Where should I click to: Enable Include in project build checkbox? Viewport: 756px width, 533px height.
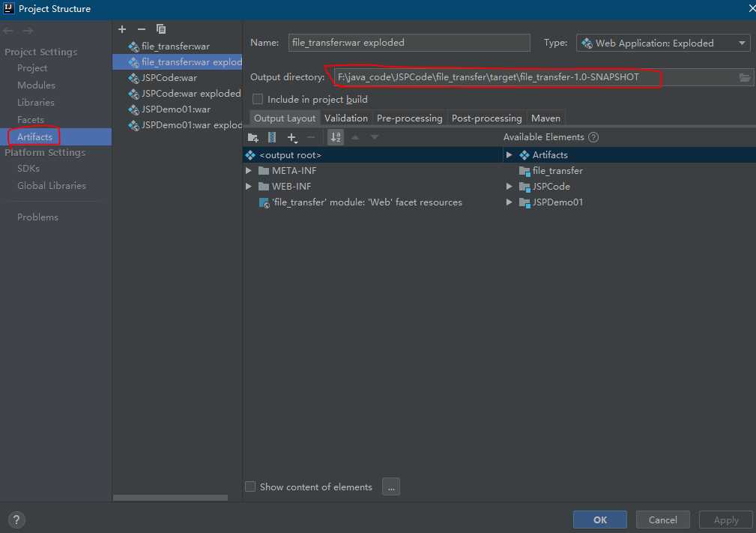tap(258, 100)
